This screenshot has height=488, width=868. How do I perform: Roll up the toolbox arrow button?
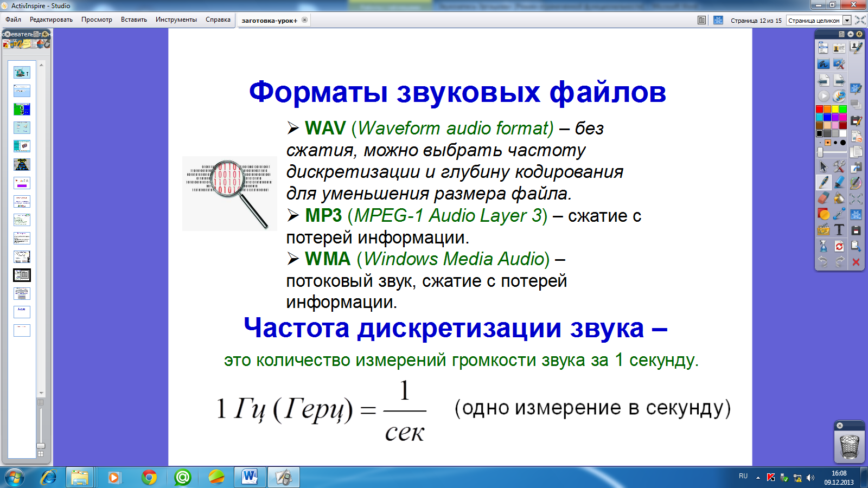point(851,34)
